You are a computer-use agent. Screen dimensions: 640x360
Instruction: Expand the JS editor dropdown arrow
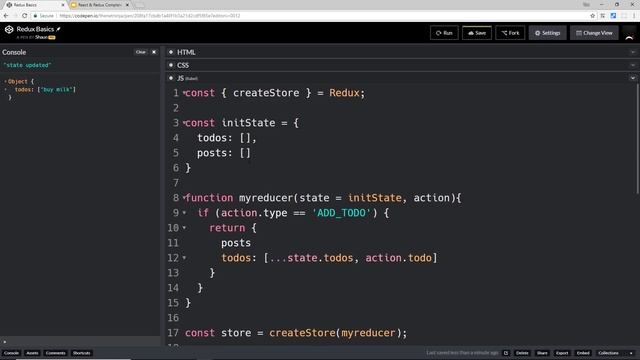point(633,78)
